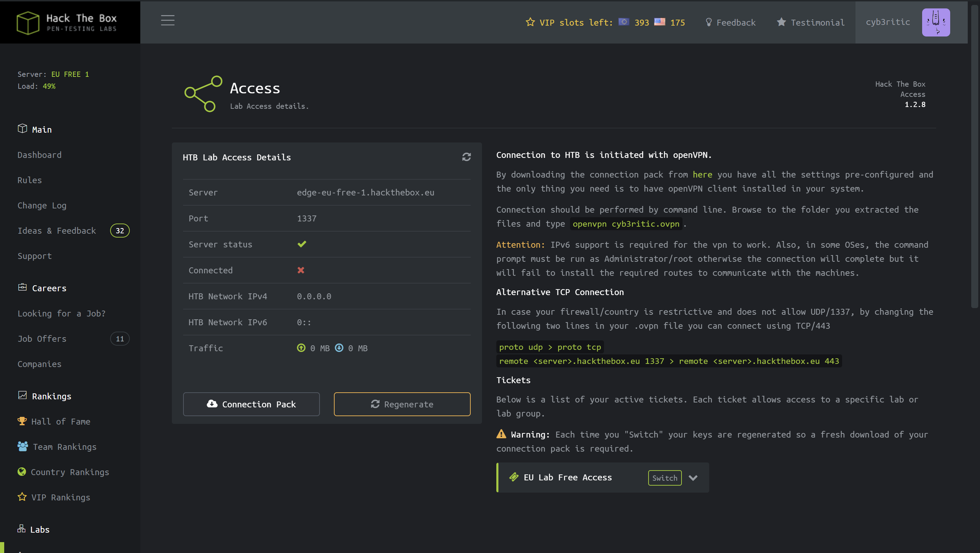Open the Rules page

tap(30, 180)
